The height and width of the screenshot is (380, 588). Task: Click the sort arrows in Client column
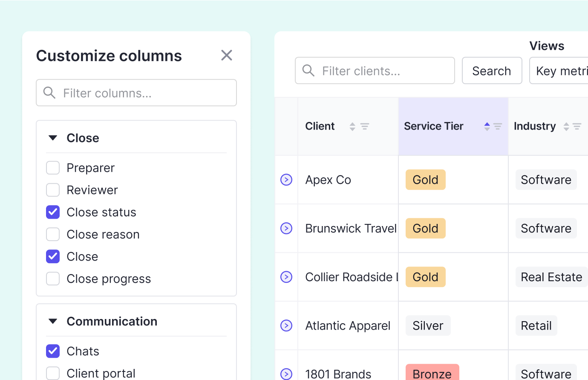pyautogui.click(x=352, y=127)
